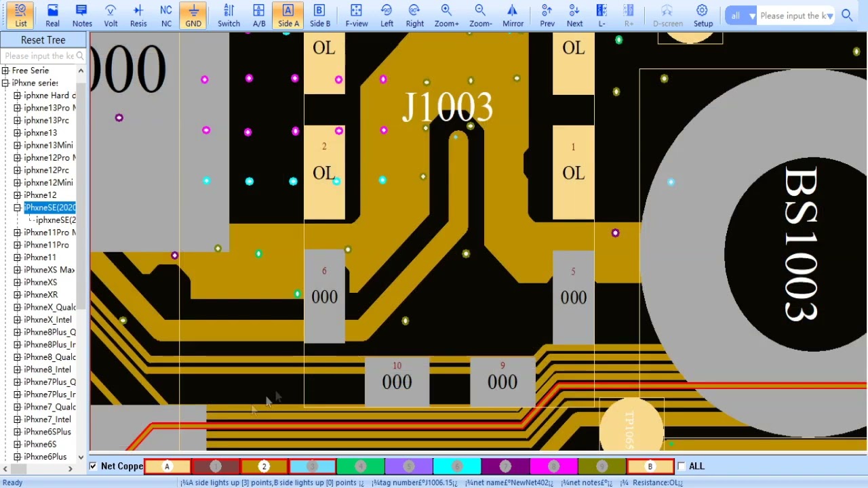The width and height of the screenshot is (868, 488).
Task: Go to Next item
Action: coord(574,15)
